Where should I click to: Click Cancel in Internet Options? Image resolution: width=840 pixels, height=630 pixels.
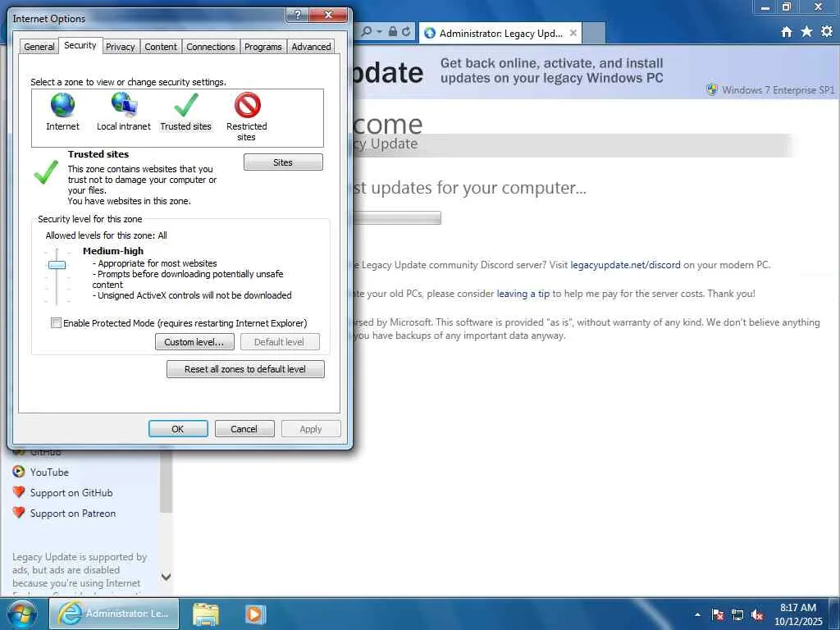tap(244, 429)
